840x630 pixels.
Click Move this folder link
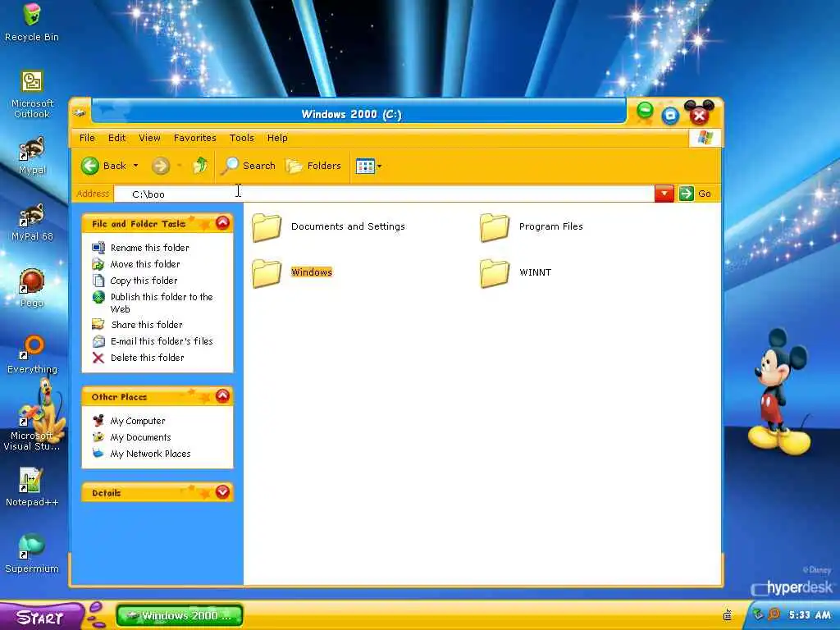pos(145,264)
